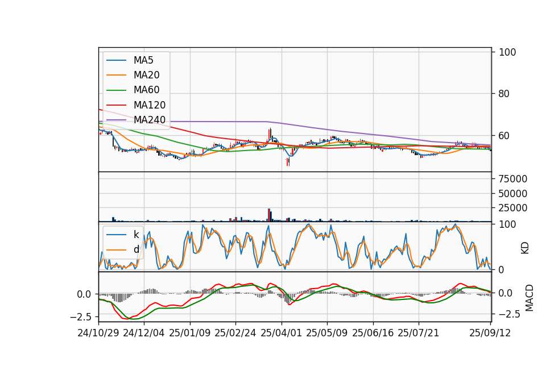Click the KD axis title
The width and height of the screenshot is (546, 392).
(x=525, y=248)
